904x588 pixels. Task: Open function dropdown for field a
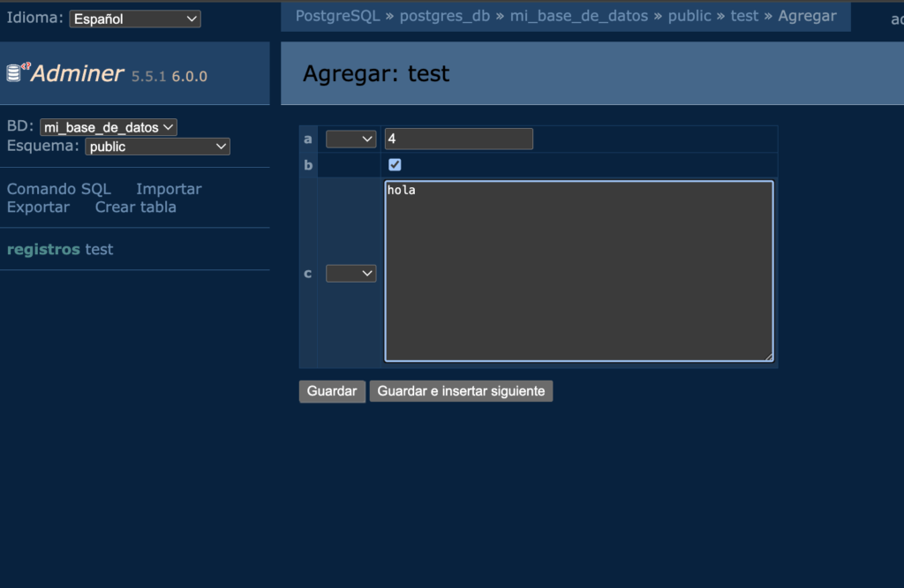point(351,139)
